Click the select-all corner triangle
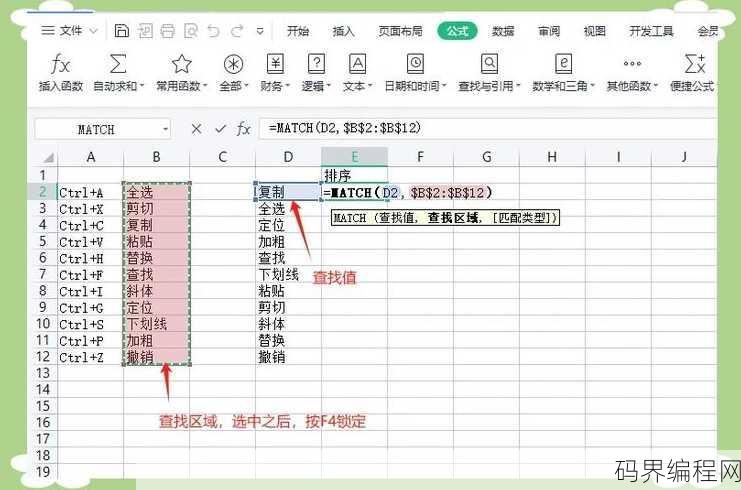Screen dimensions: 741x490 tap(49, 157)
